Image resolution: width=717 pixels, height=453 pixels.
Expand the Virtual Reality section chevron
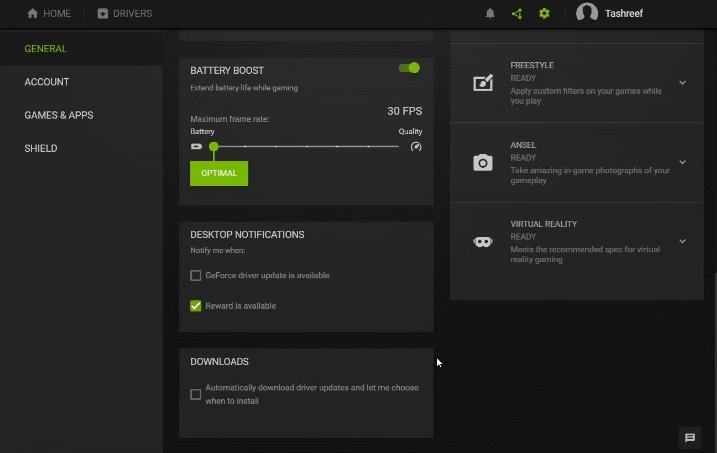pyautogui.click(x=682, y=241)
